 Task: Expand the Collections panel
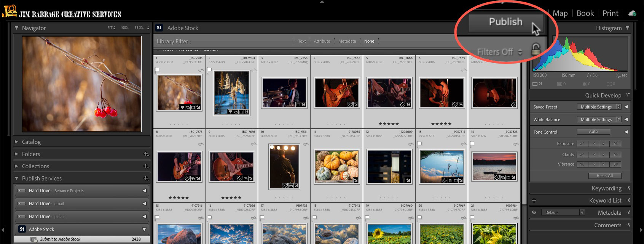[x=16, y=166]
